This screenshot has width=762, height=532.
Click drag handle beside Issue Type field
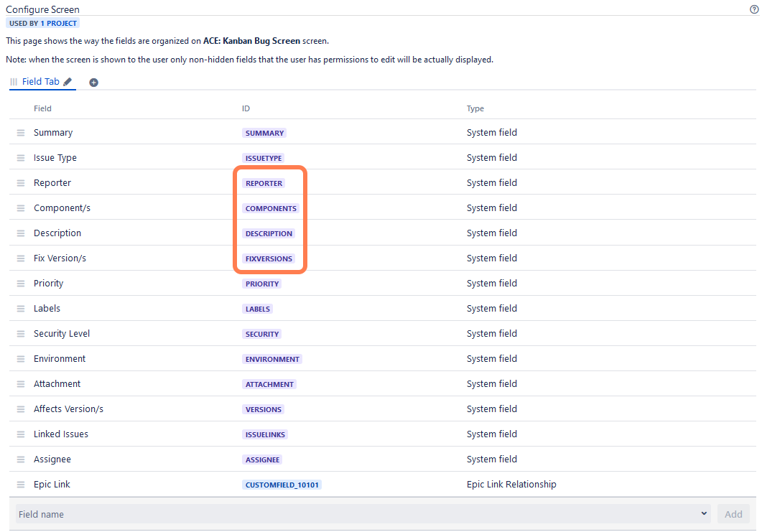(21, 158)
